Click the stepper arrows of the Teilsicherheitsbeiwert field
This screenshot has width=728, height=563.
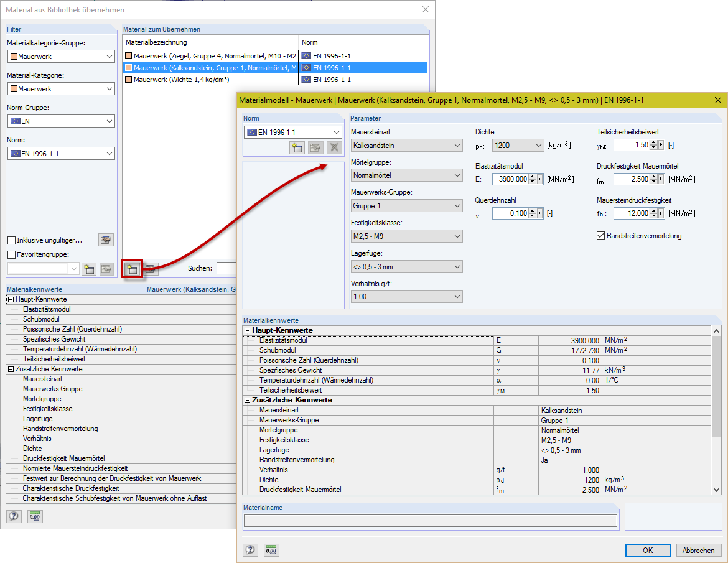(x=654, y=146)
